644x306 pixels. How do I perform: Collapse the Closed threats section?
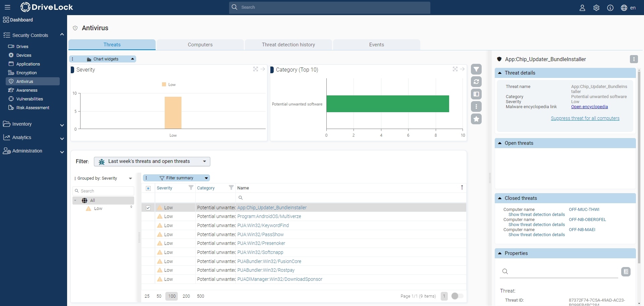pos(500,198)
